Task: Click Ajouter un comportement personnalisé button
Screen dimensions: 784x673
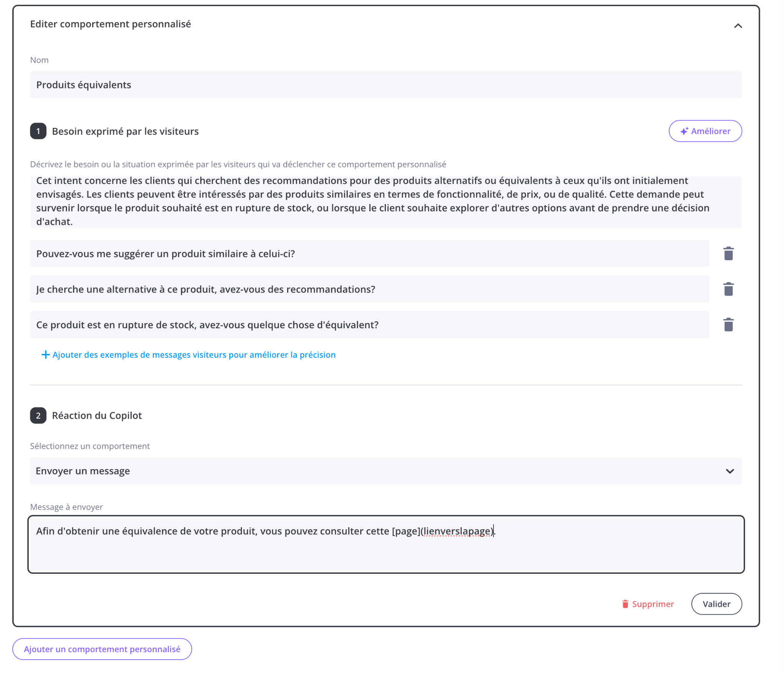Action: pyautogui.click(x=102, y=649)
